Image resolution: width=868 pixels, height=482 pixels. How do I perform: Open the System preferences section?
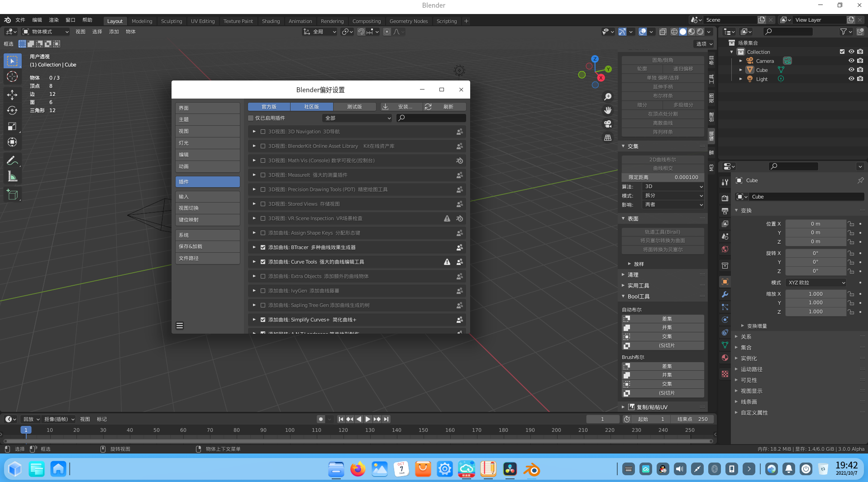(207, 235)
